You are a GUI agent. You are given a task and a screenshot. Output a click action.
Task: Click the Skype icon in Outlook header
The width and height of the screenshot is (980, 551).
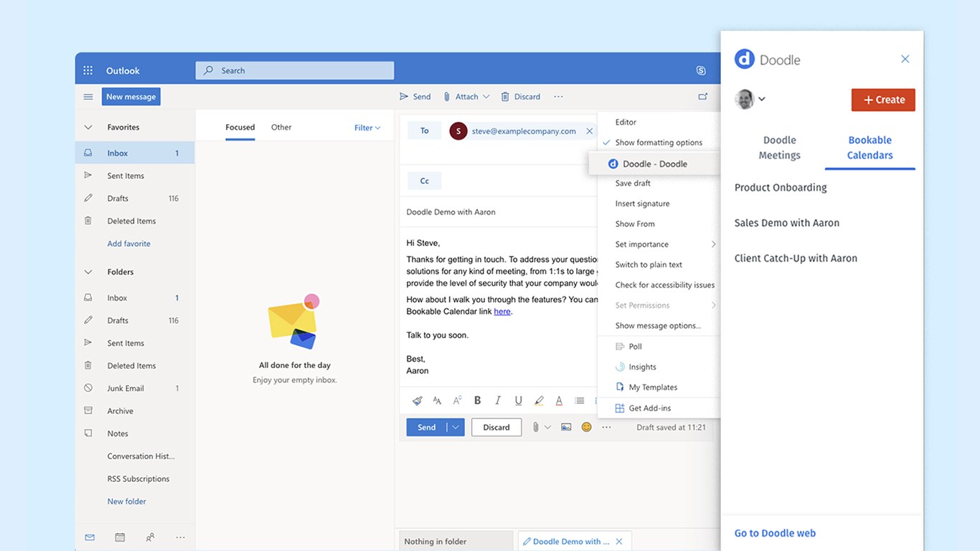(x=701, y=70)
